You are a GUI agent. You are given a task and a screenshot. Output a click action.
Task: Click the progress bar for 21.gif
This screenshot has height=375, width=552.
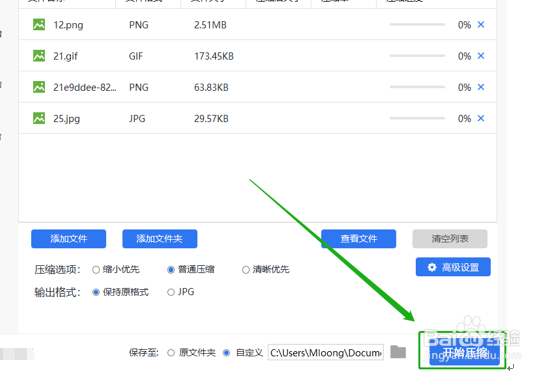click(417, 56)
